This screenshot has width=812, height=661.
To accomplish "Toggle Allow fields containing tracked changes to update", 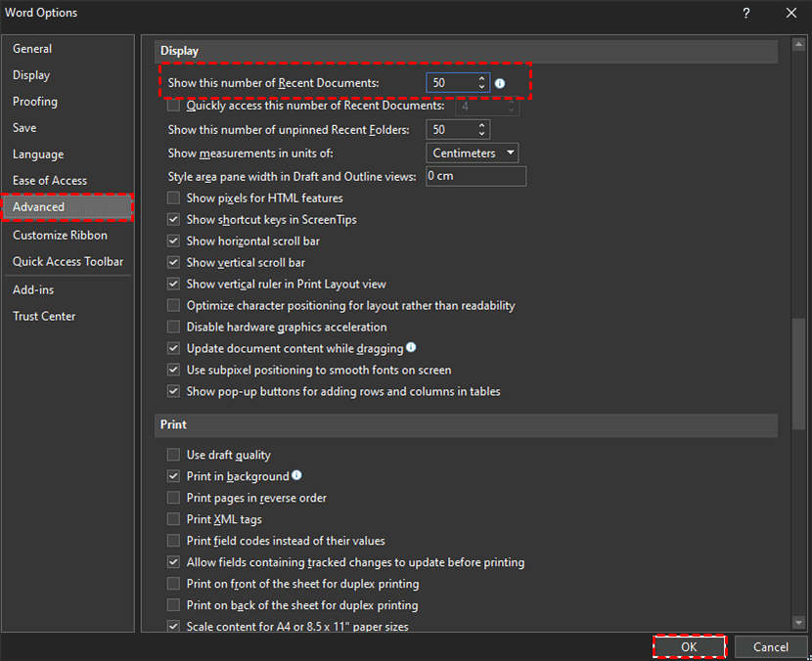I will click(x=173, y=562).
